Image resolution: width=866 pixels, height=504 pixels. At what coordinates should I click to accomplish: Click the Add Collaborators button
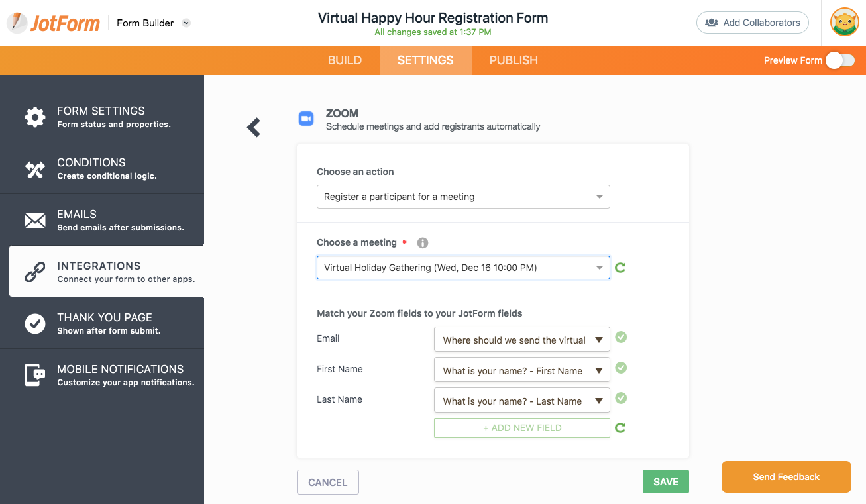coord(752,23)
